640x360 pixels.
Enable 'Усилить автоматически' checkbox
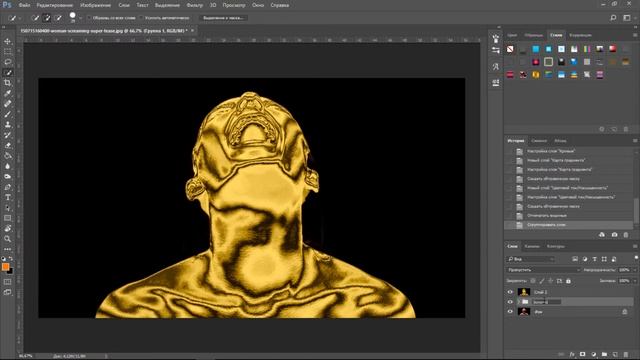[x=141, y=18]
